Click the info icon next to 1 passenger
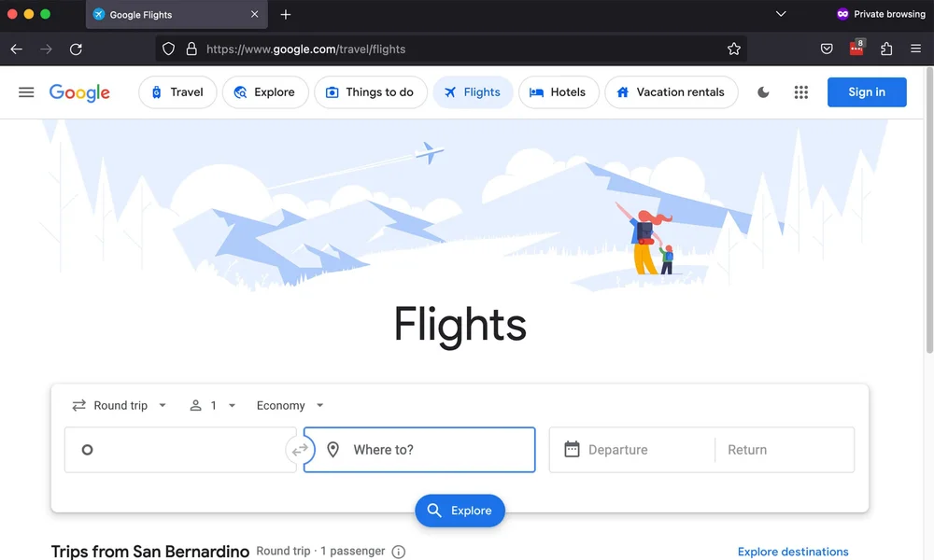Image resolution: width=934 pixels, height=560 pixels. pos(399,552)
